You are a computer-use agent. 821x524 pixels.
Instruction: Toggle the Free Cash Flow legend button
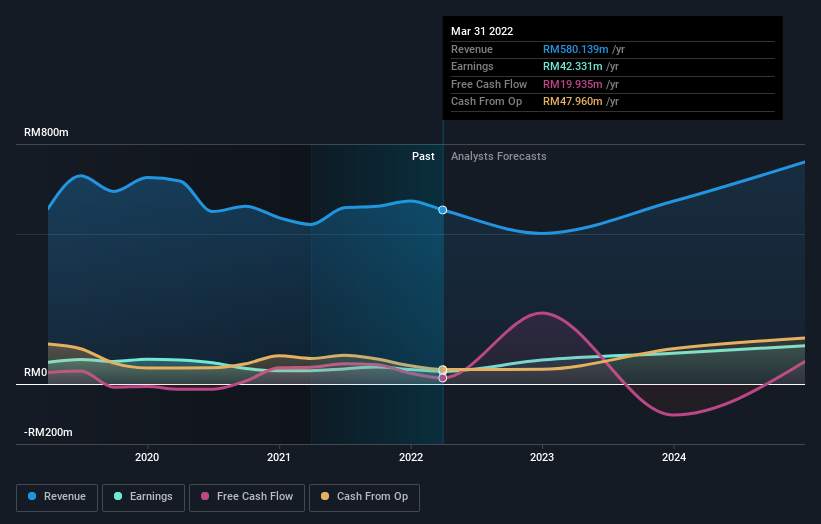pyautogui.click(x=247, y=497)
